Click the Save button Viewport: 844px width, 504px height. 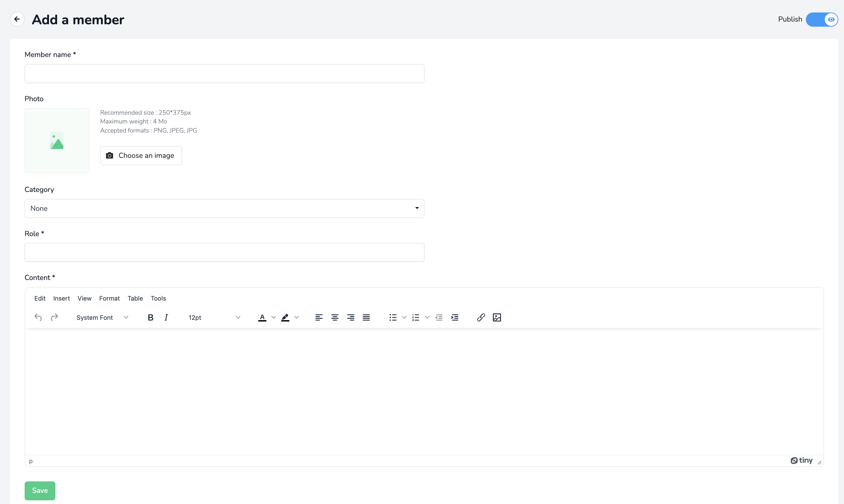coord(40,491)
